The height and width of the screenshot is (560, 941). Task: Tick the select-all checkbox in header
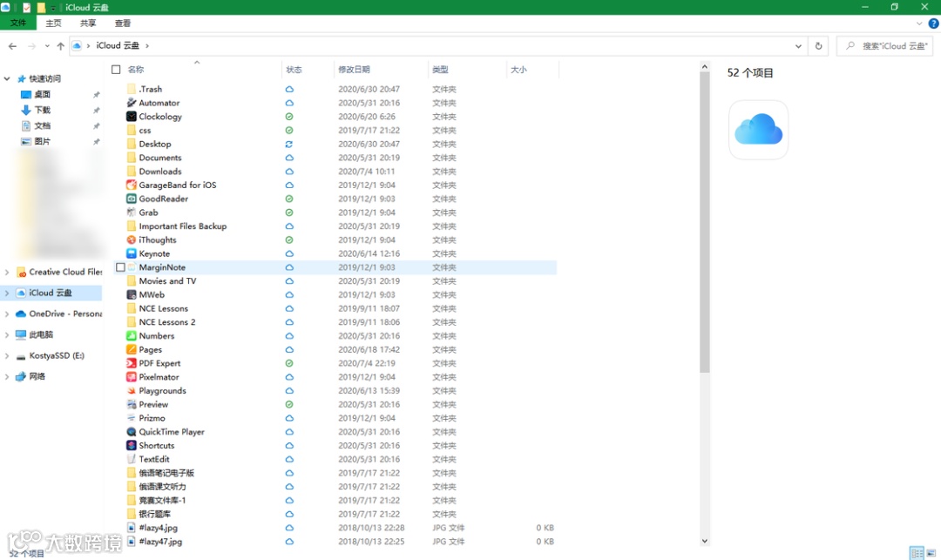coord(116,70)
